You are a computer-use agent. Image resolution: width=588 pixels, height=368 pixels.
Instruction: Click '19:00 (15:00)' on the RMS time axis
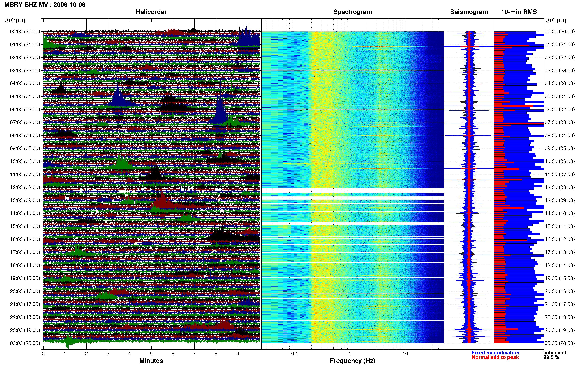click(x=560, y=278)
